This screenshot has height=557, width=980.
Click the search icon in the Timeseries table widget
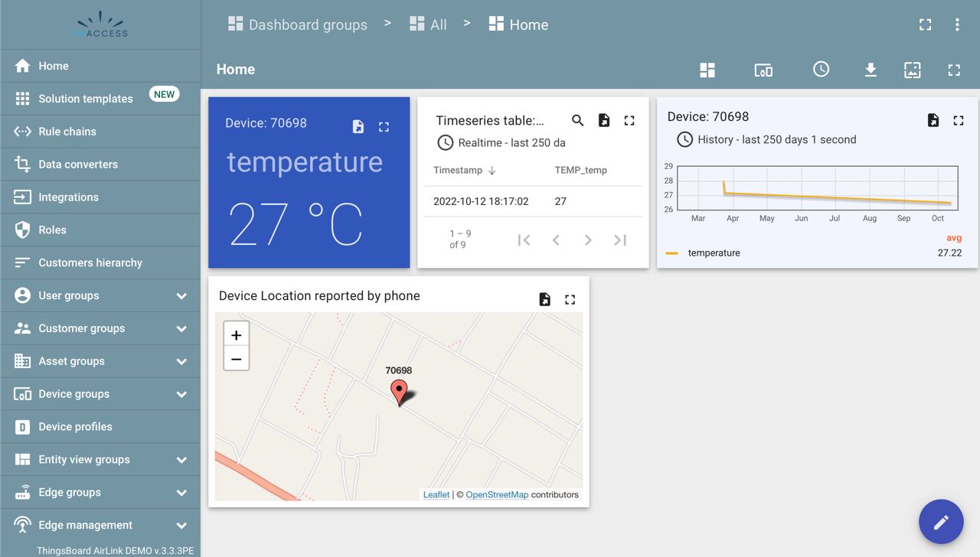577,120
